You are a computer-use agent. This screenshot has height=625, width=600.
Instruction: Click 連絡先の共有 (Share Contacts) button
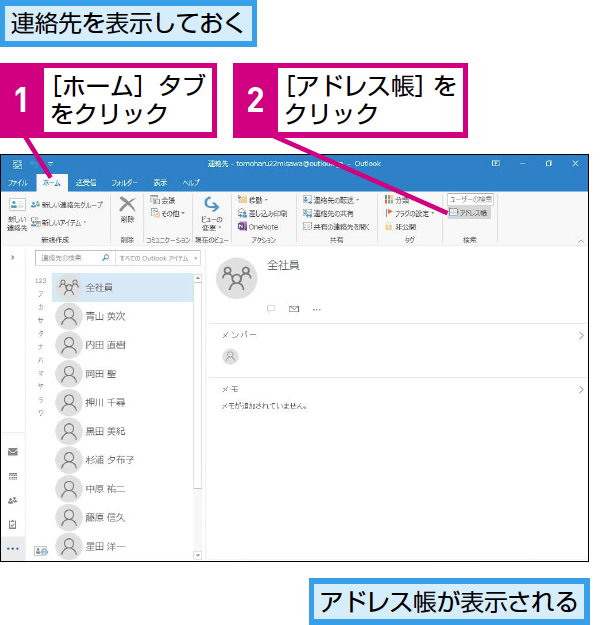coord(330,213)
